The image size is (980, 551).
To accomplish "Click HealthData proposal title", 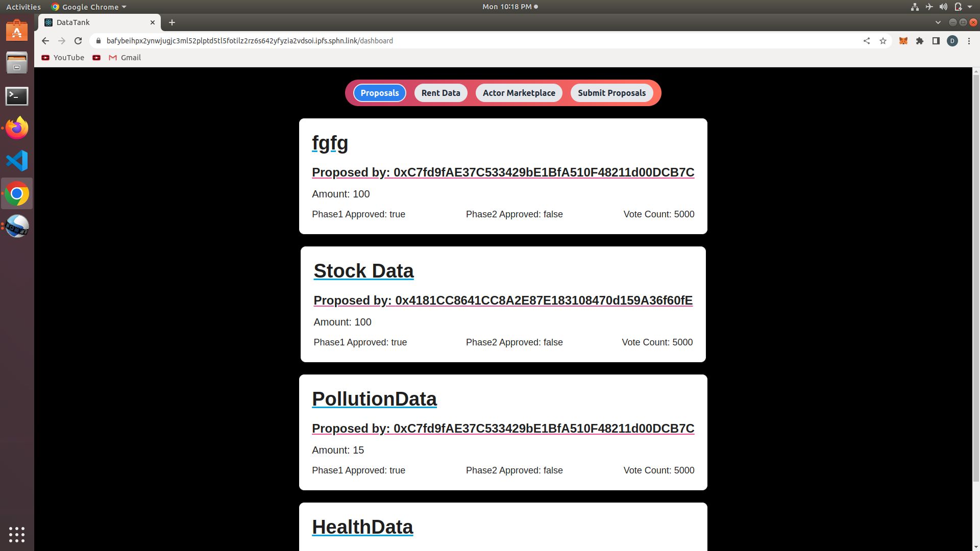I will [x=362, y=527].
